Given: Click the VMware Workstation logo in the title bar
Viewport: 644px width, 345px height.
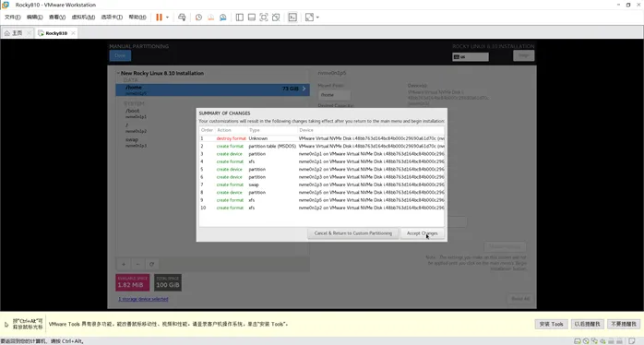Looking at the screenshot, I should [6, 5].
